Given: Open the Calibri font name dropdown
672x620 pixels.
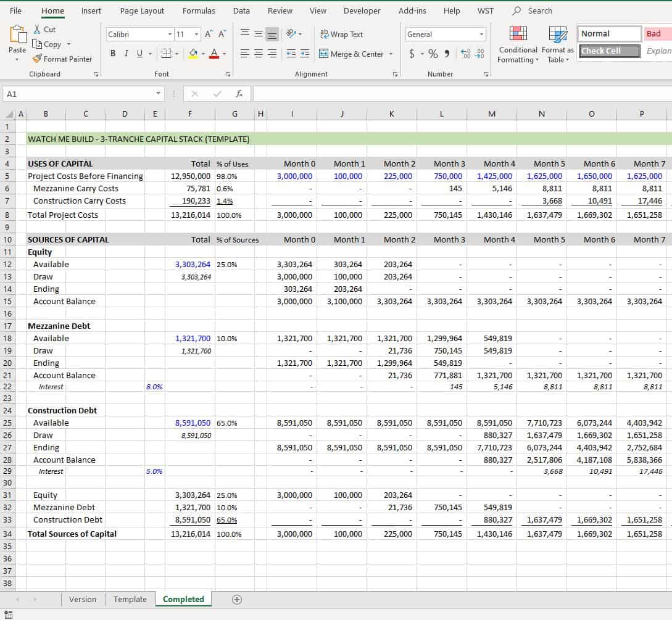Looking at the screenshot, I should 170,35.
